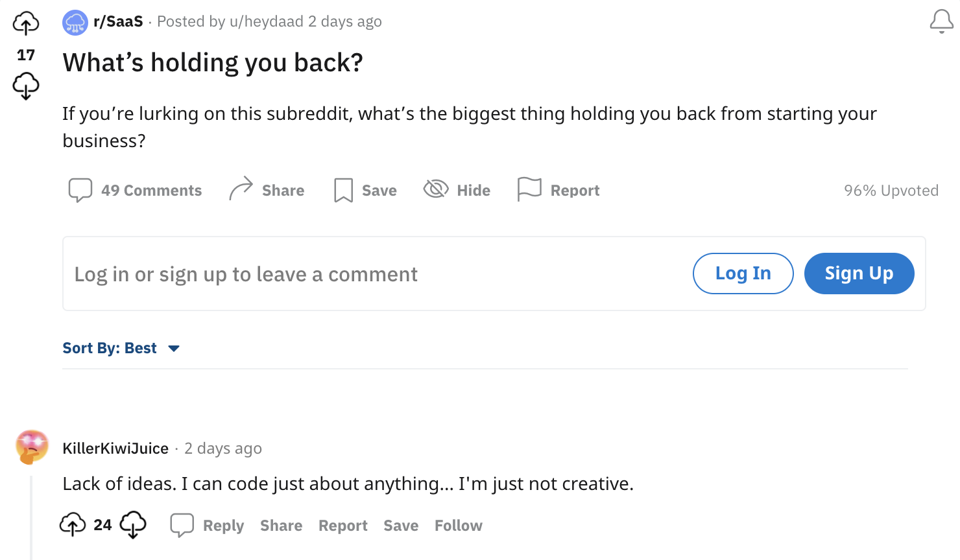Upvote the post "What's holding you back?"
Screen dimensions: 960x560
tap(26, 23)
